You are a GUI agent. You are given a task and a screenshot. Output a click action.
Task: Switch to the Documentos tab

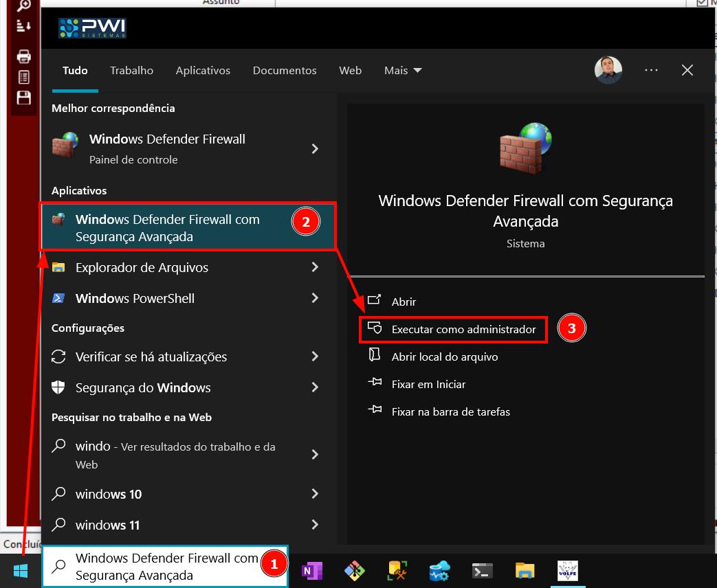click(x=285, y=71)
